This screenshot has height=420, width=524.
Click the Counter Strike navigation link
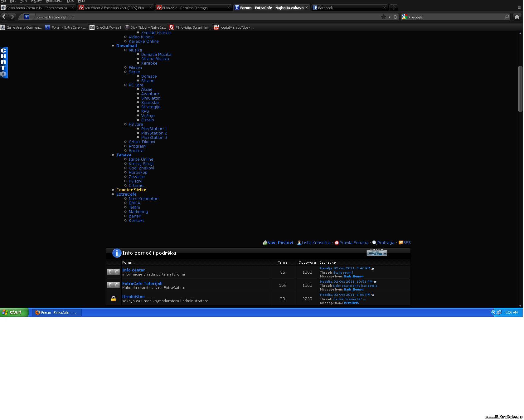[131, 190]
